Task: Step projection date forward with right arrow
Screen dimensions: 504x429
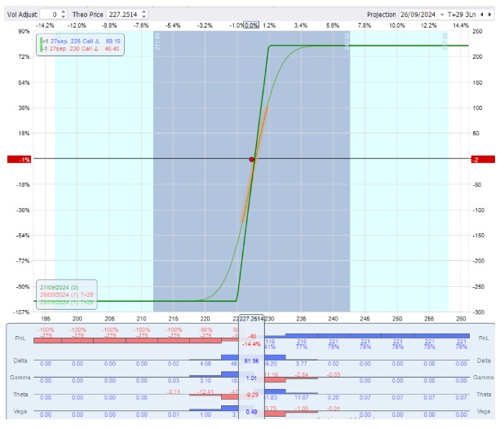Action: [x=492, y=14]
